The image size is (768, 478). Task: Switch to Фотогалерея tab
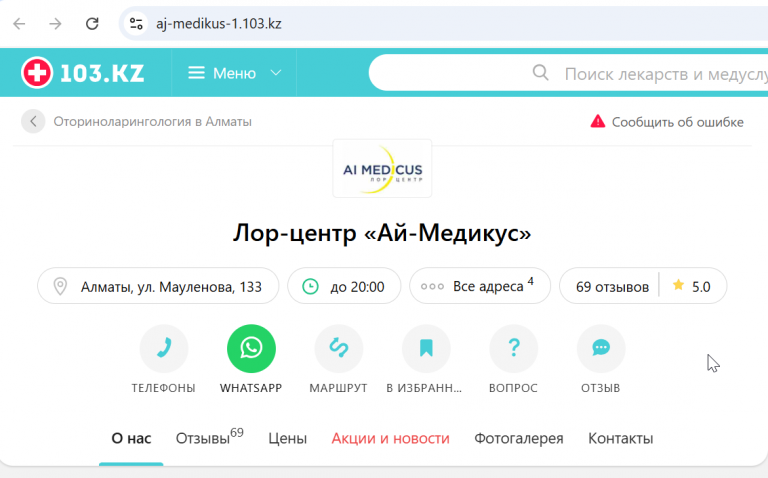[519, 438]
